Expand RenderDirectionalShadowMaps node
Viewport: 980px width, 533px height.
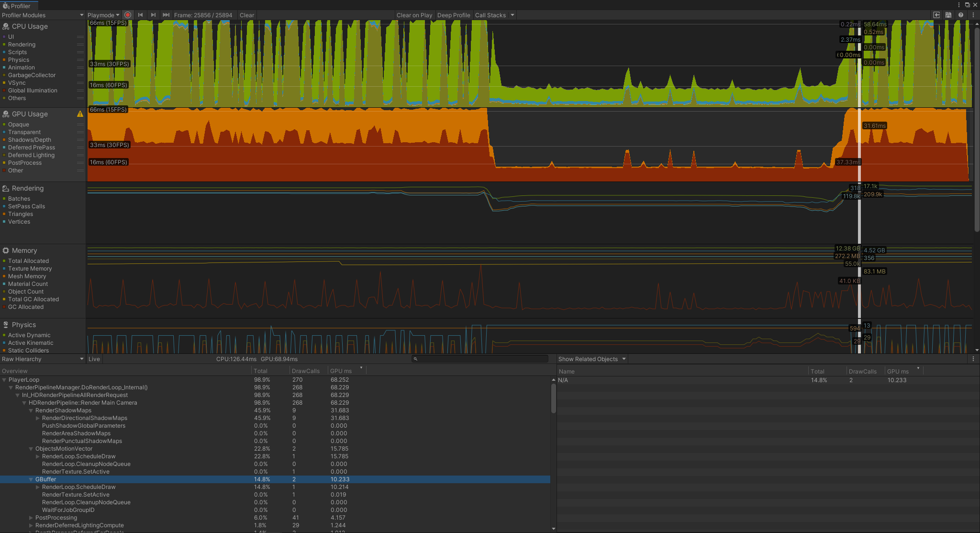[38, 418]
